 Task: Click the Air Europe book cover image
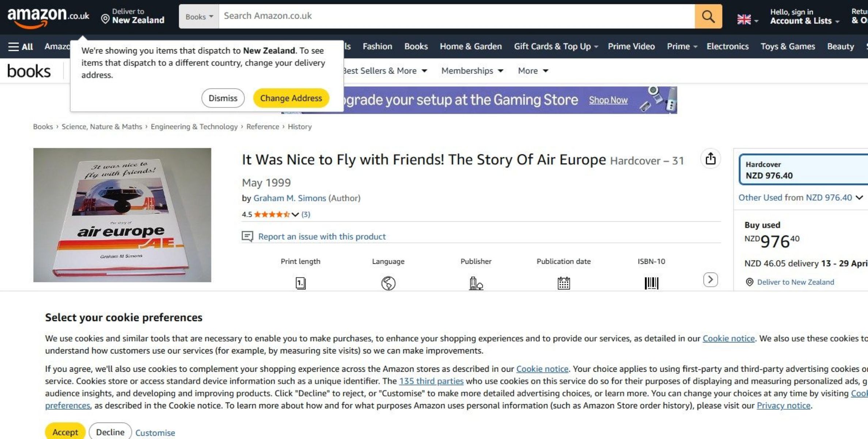(x=122, y=215)
